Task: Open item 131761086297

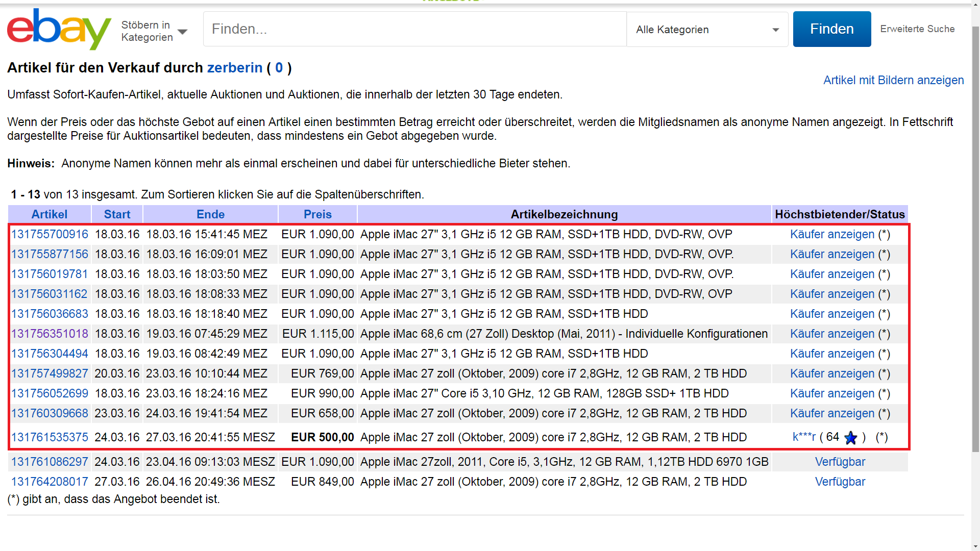Action: (x=50, y=462)
